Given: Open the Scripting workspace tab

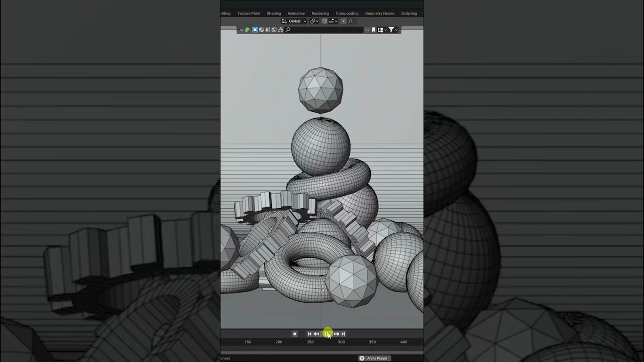Looking at the screenshot, I should tap(409, 14).
